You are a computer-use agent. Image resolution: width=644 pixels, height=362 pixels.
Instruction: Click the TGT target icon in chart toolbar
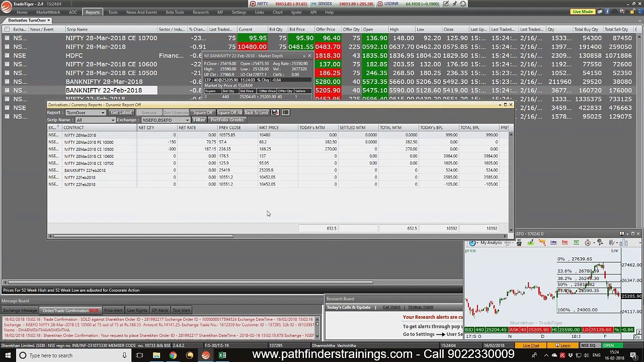pyautogui.click(x=576, y=243)
